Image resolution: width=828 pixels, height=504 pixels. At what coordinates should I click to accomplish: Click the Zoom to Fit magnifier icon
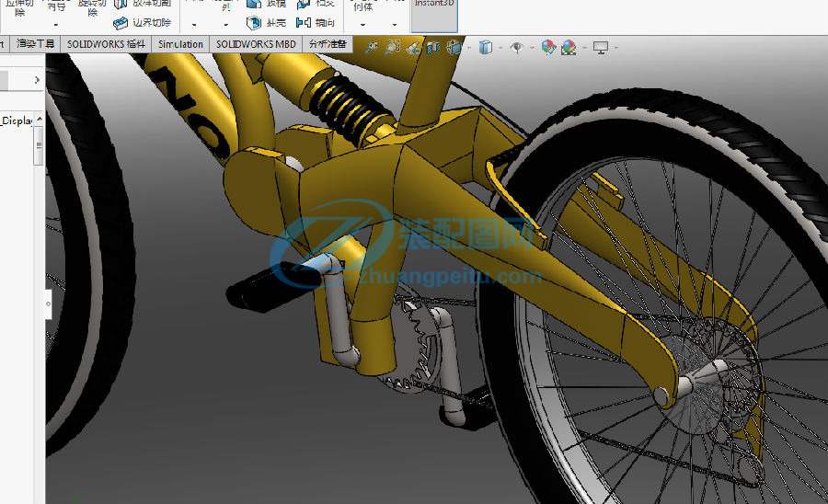[x=372, y=48]
